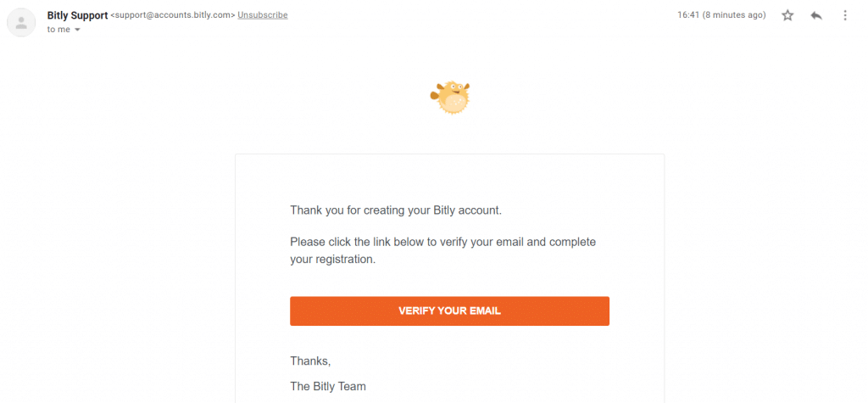The width and height of the screenshot is (868, 403).
Task: Select the support@accounts.bitly.com address
Action: tap(173, 15)
